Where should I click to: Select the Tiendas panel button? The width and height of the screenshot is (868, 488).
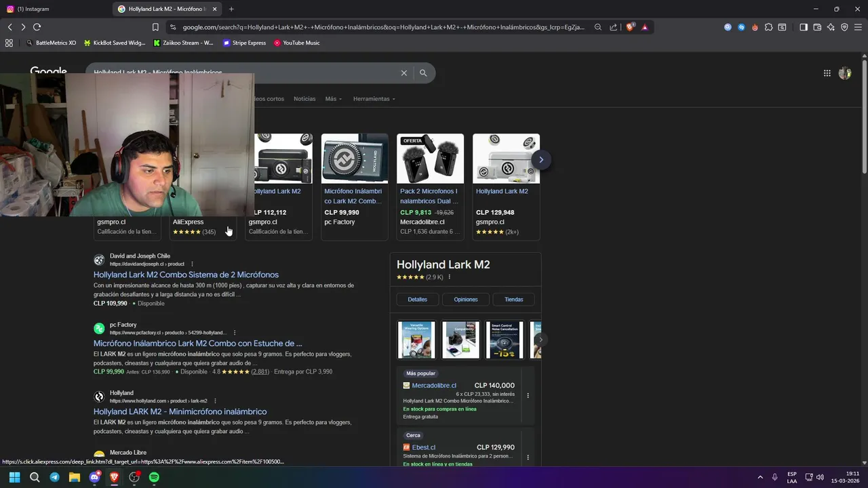pos(514,299)
